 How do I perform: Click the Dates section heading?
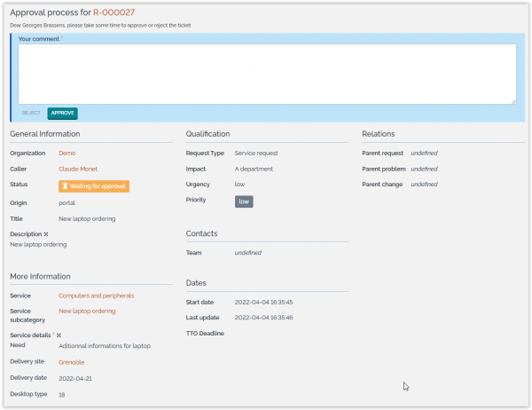196,283
